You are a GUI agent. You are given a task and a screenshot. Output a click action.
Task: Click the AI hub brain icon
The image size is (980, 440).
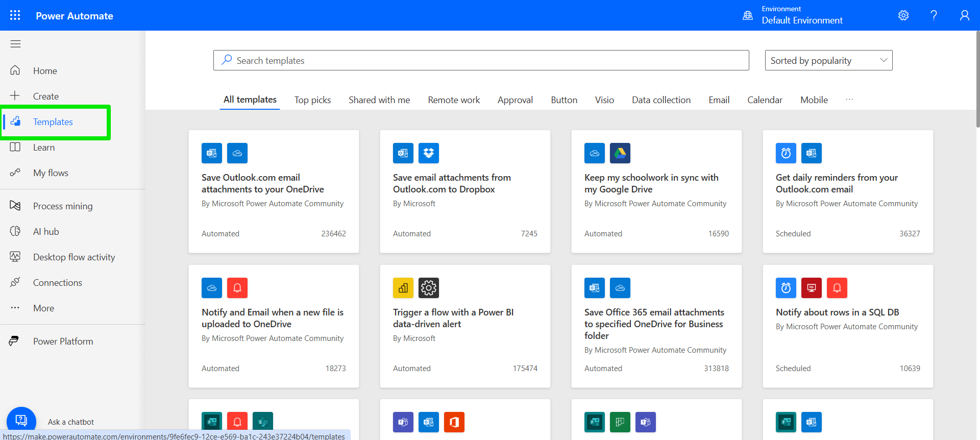pyautogui.click(x=15, y=231)
